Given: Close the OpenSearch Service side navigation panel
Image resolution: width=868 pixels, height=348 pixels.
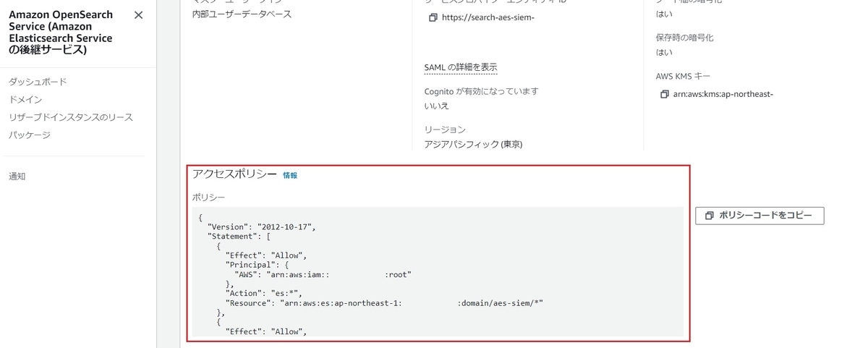Looking at the screenshot, I should [x=139, y=15].
